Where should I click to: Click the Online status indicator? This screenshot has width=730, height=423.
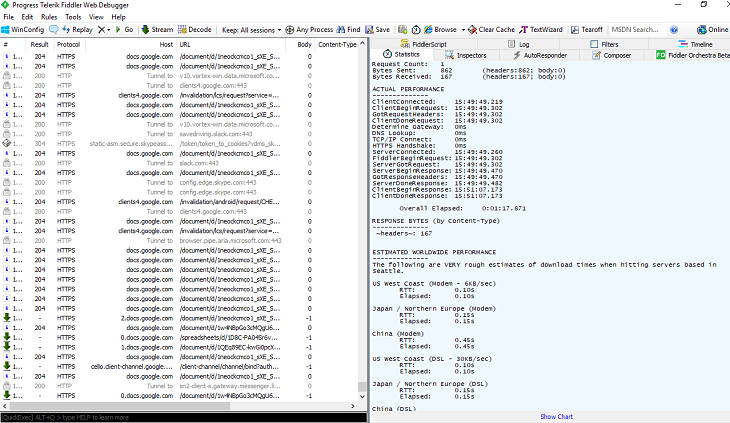click(712, 29)
